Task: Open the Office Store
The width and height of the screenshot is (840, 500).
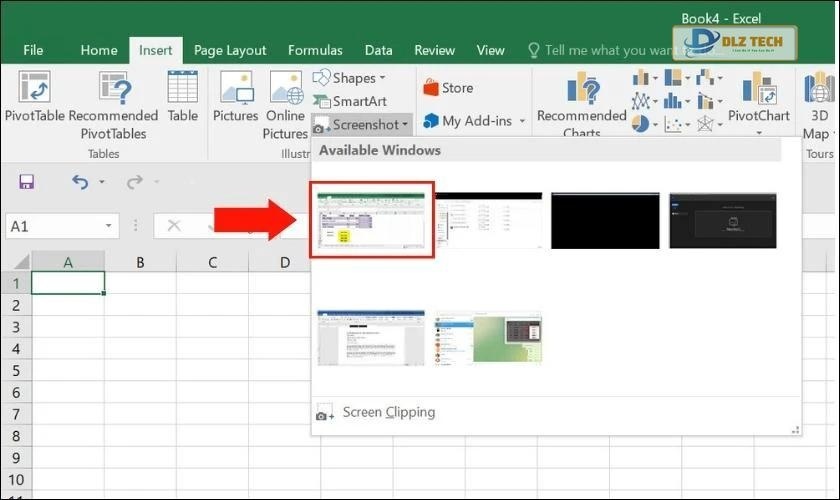Action: coord(448,88)
